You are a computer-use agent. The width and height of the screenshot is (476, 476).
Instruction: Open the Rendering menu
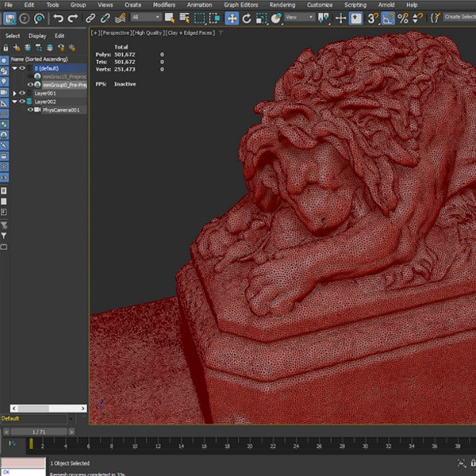(282, 5)
